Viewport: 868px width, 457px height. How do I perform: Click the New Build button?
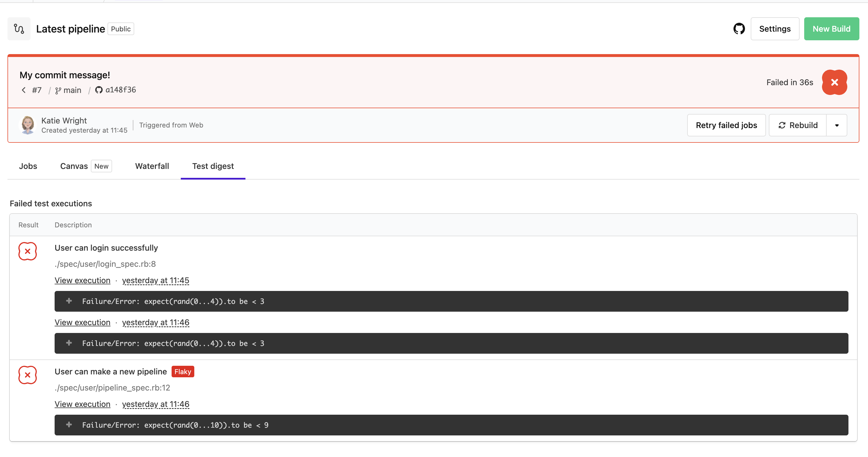[831, 29]
